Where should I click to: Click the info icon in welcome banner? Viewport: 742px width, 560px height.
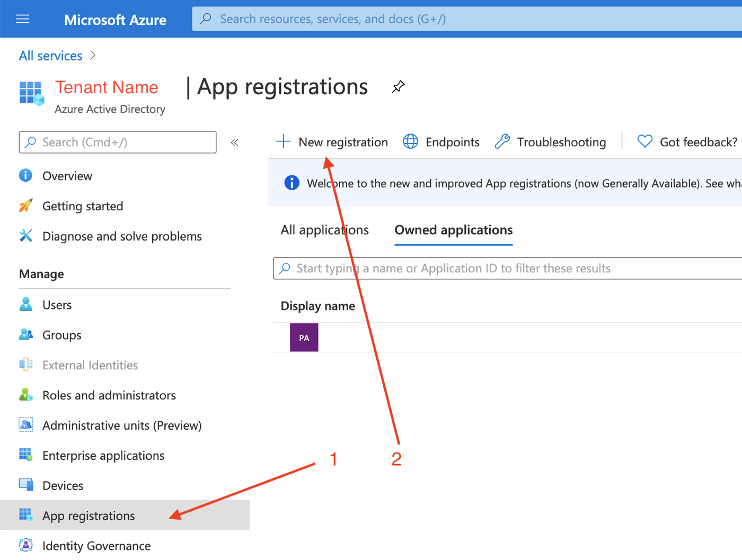pos(291,183)
